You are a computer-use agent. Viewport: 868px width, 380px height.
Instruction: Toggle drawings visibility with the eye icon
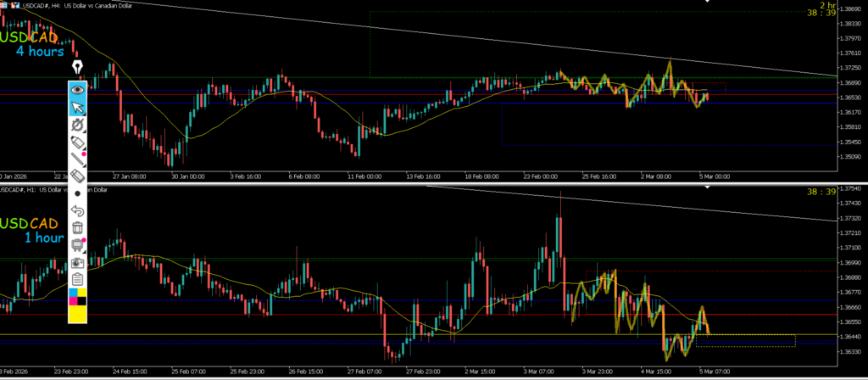coord(78,88)
